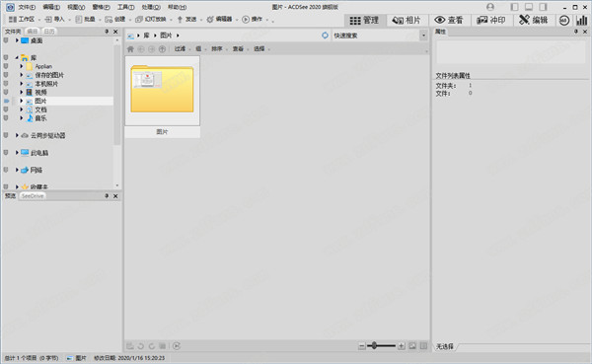Click the first icon in the bottom toolbar

(x=130, y=346)
